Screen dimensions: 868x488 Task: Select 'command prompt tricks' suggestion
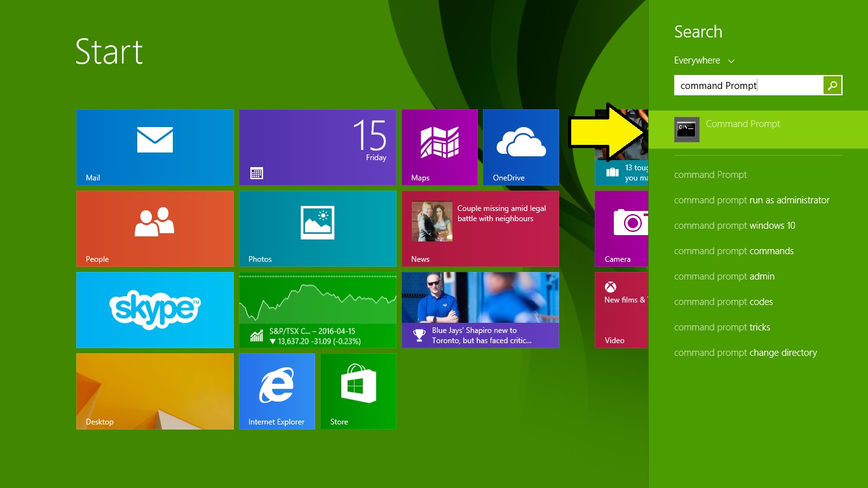[722, 327]
